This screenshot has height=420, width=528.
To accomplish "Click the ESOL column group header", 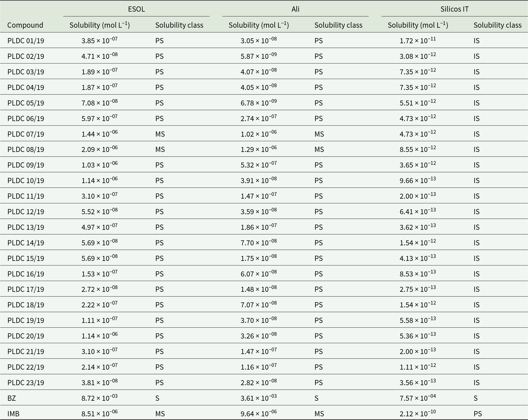I will pos(136,9).
